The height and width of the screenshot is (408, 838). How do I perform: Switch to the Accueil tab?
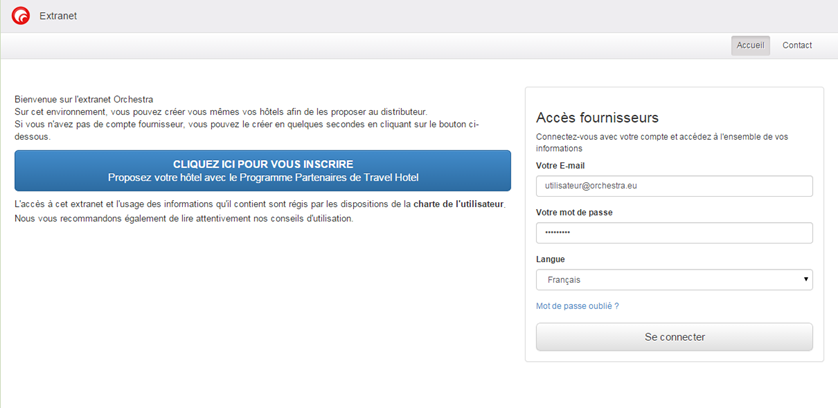coord(750,45)
